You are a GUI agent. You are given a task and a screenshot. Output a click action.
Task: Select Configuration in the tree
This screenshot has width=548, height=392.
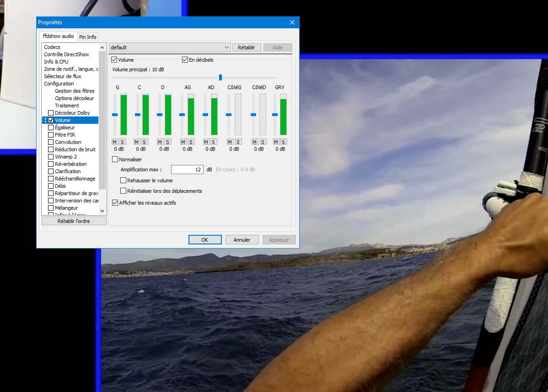point(59,84)
